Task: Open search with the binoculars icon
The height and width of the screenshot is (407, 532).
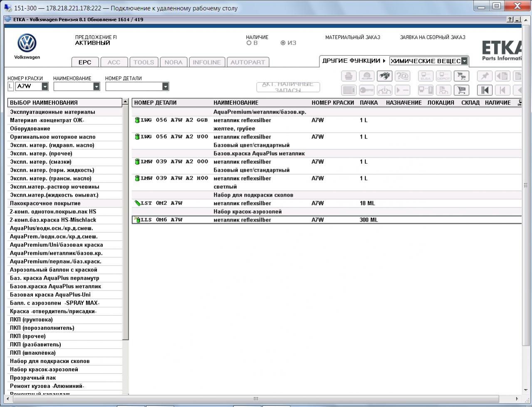Action: 384,76
